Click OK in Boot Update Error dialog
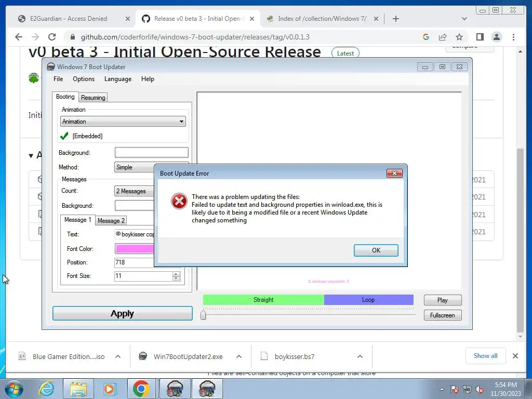532x399 pixels. [376, 250]
